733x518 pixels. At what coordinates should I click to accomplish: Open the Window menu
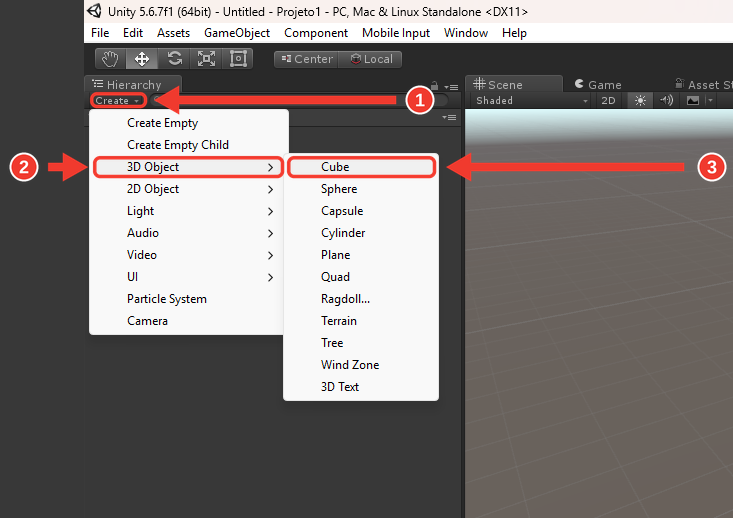pos(466,33)
